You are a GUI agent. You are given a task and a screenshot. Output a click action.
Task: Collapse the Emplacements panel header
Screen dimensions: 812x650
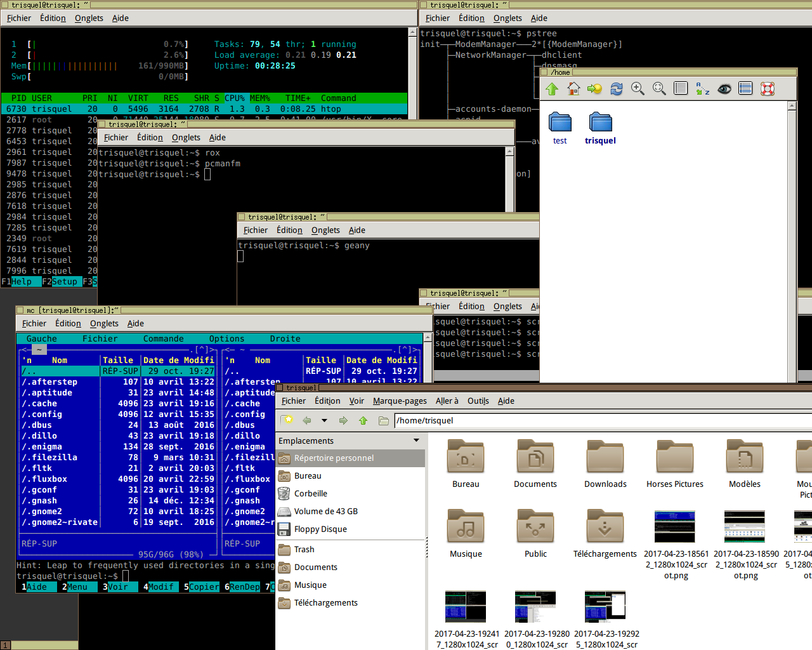coord(417,440)
